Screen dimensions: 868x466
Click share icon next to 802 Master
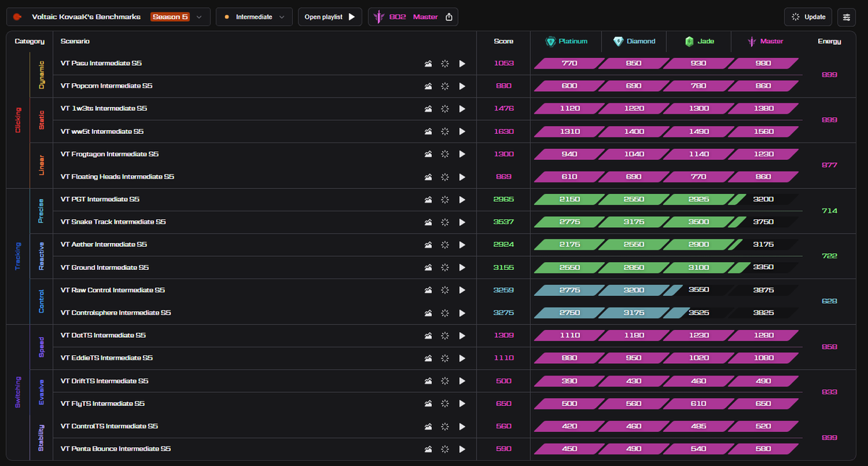449,17
